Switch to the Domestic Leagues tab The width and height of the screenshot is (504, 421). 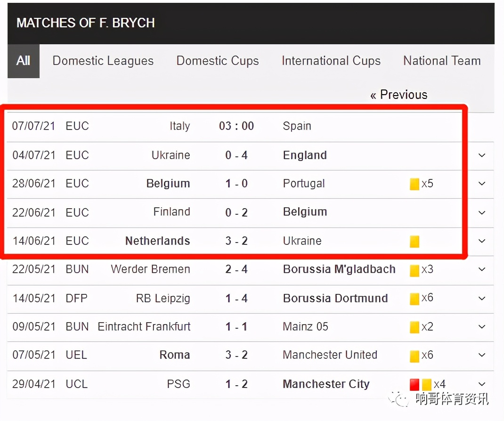click(x=103, y=61)
